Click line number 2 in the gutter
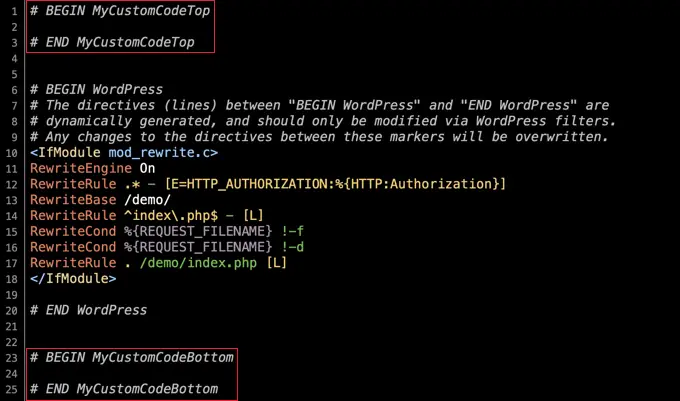680x401 pixels. [x=14, y=27]
